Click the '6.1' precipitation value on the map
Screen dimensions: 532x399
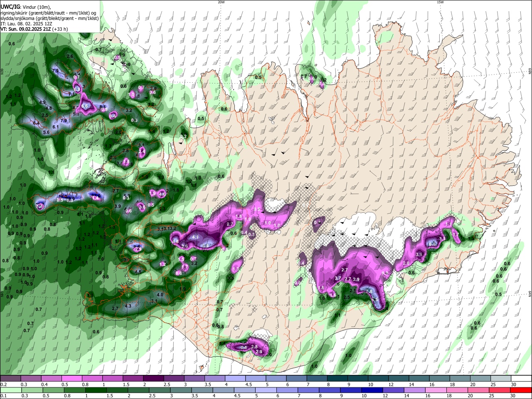(56, 127)
